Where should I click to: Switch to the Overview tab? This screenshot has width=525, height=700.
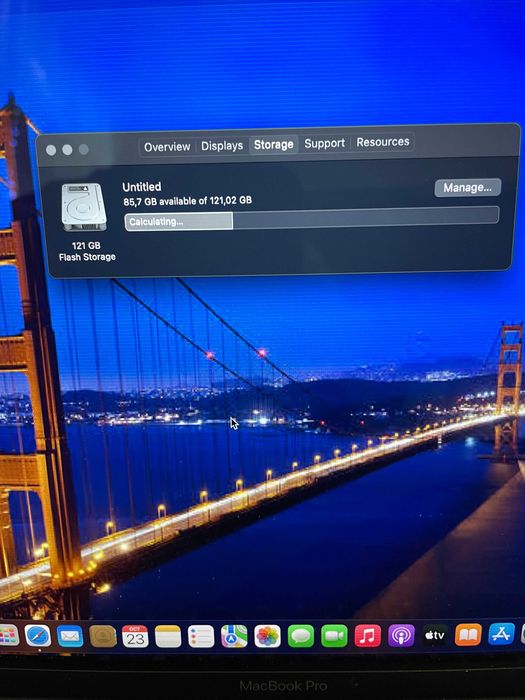167,147
